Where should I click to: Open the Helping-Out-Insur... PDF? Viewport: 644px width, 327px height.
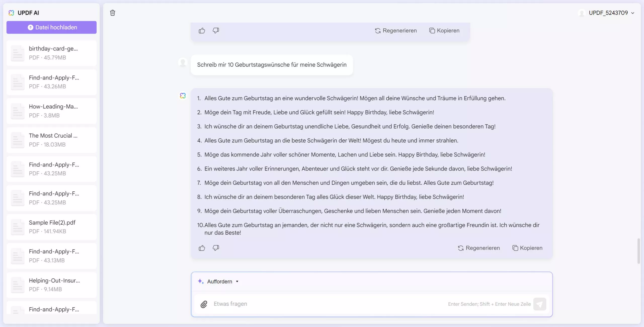pos(52,285)
